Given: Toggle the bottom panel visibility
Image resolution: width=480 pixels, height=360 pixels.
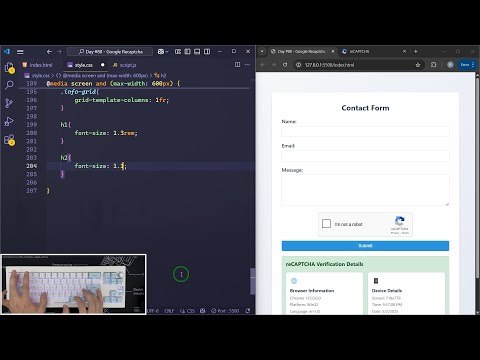Looking at the screenshot, I should click(197, 51).
